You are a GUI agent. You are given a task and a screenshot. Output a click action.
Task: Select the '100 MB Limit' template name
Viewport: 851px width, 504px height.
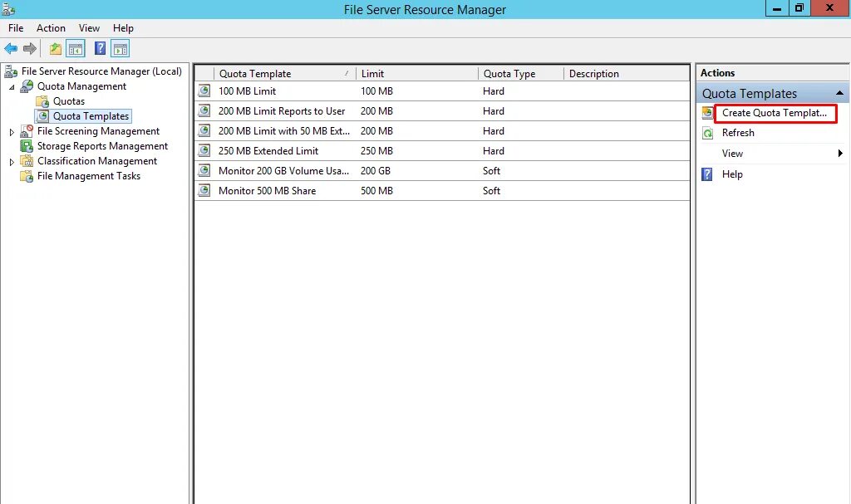pos(247,91)
